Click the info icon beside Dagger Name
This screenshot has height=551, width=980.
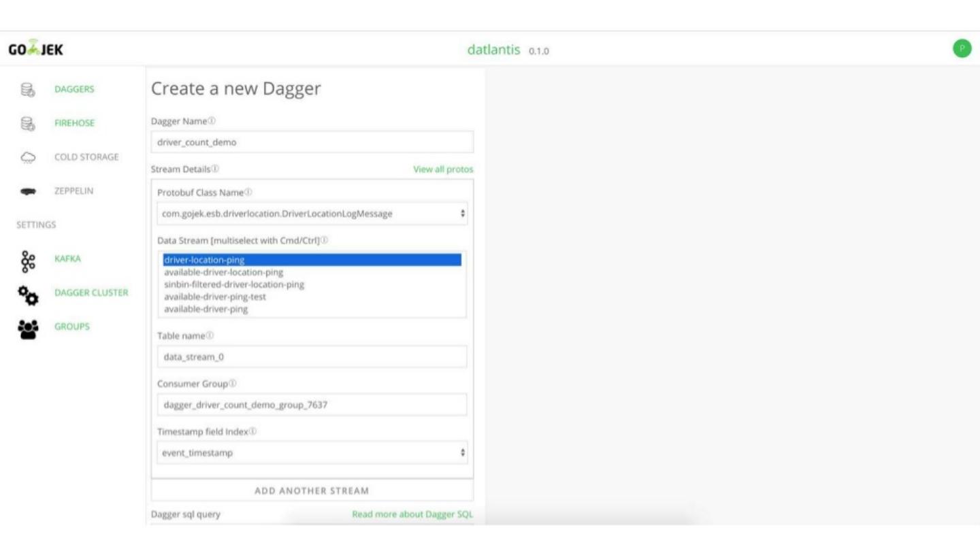(212, 121)
